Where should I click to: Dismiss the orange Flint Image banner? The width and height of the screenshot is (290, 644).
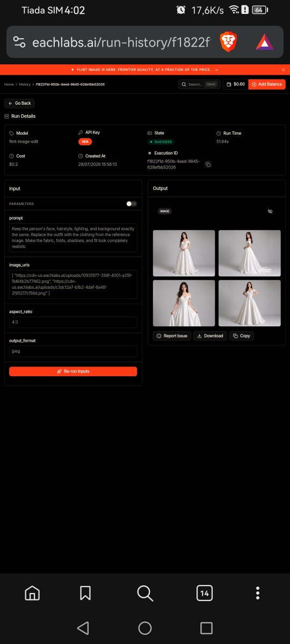283,70
